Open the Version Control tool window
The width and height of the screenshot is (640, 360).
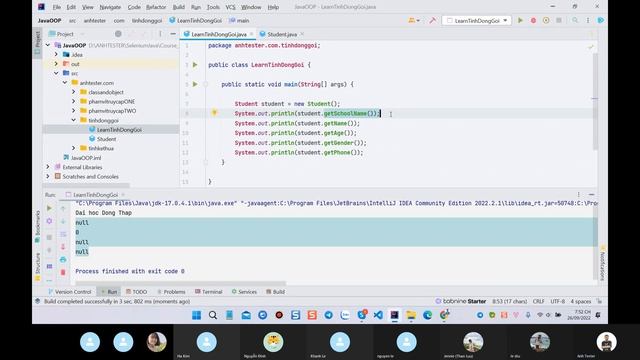[x=70, y=292]
